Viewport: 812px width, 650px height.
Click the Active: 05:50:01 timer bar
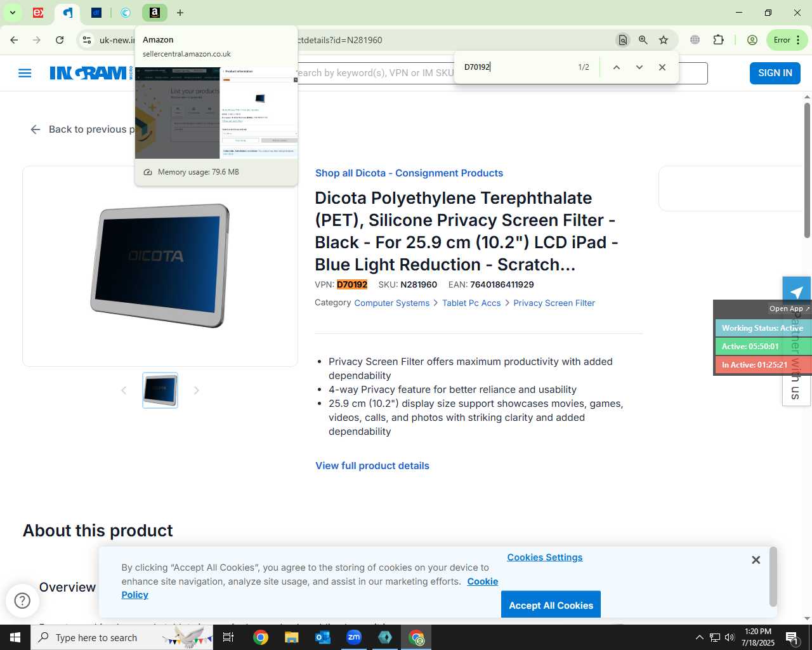pos(763,347)
